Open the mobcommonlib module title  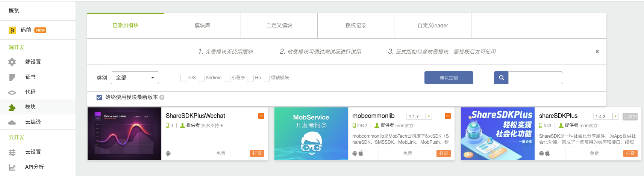(373, 116)
